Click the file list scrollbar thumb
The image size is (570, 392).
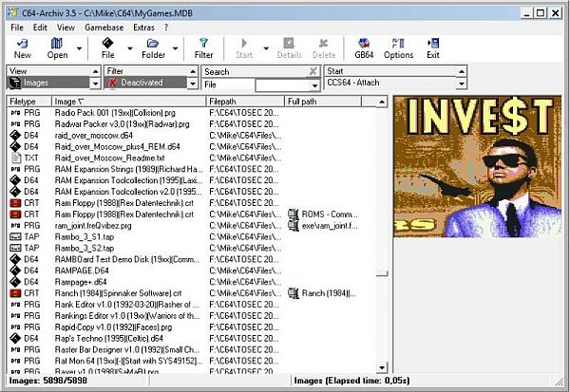click(382, 273)
